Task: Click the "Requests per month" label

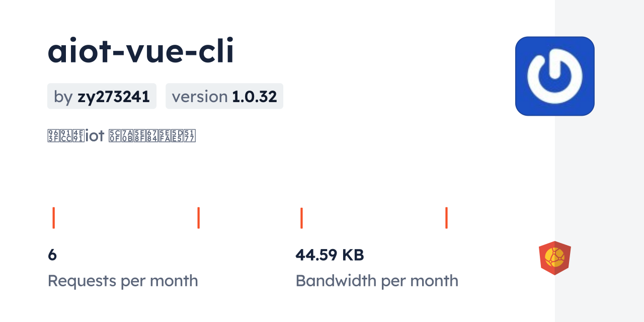Action: coord(123,281)
